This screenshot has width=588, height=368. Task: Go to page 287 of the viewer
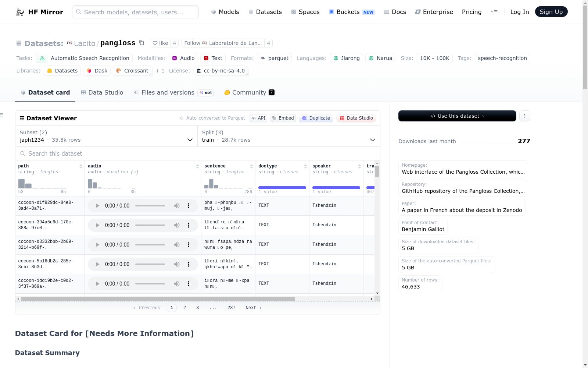point(232,308)
